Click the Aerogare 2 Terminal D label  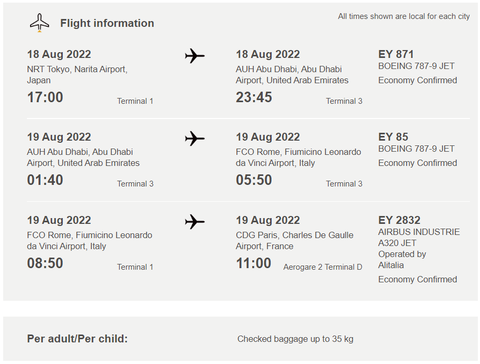point(323,267)
